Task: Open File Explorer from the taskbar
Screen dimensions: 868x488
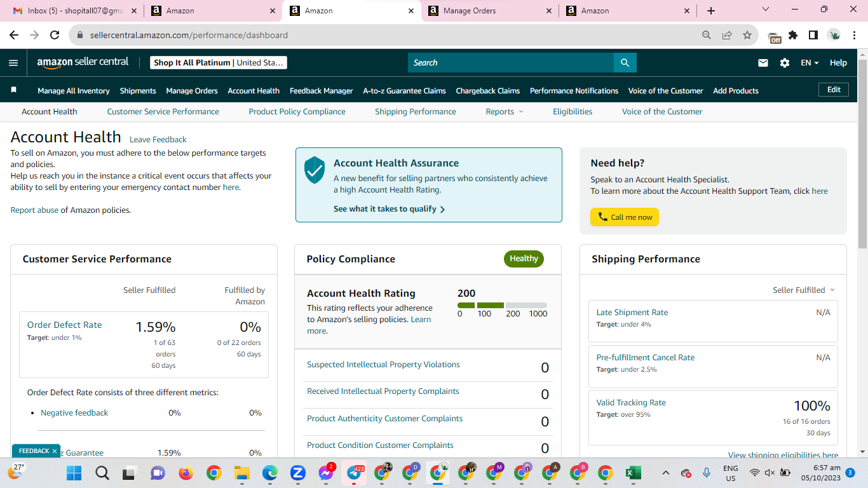Action: point(241,473)
